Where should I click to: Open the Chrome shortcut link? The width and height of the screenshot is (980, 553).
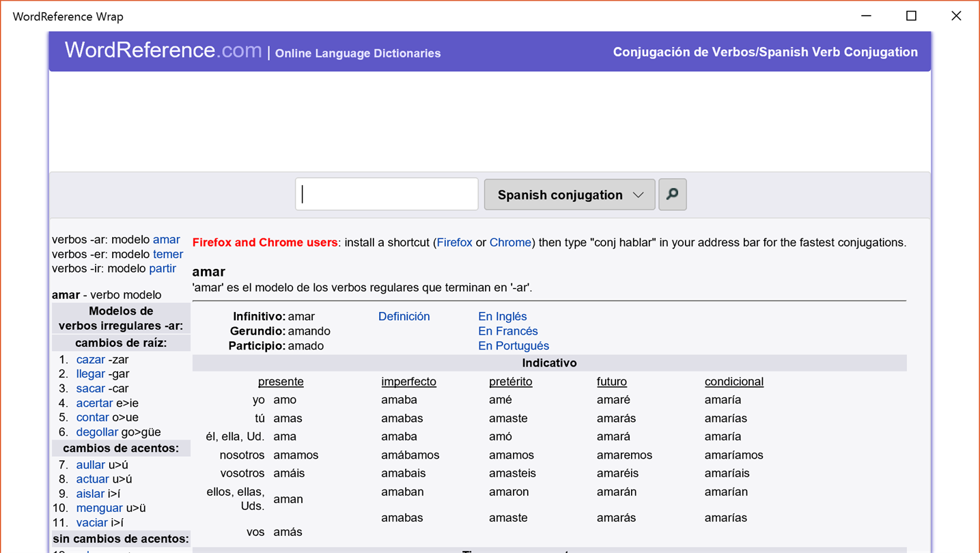coord(510,242)
